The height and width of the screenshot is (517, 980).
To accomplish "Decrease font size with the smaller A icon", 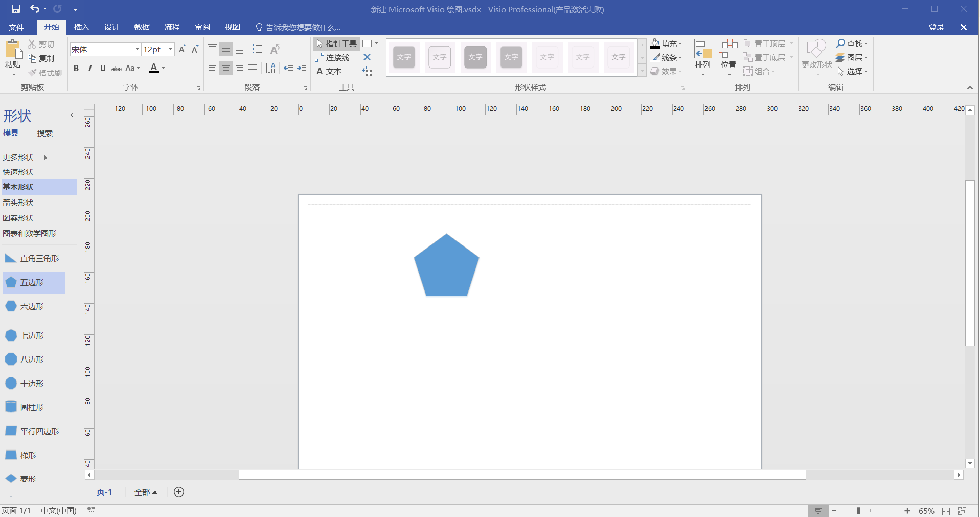I will click(195, 49).
